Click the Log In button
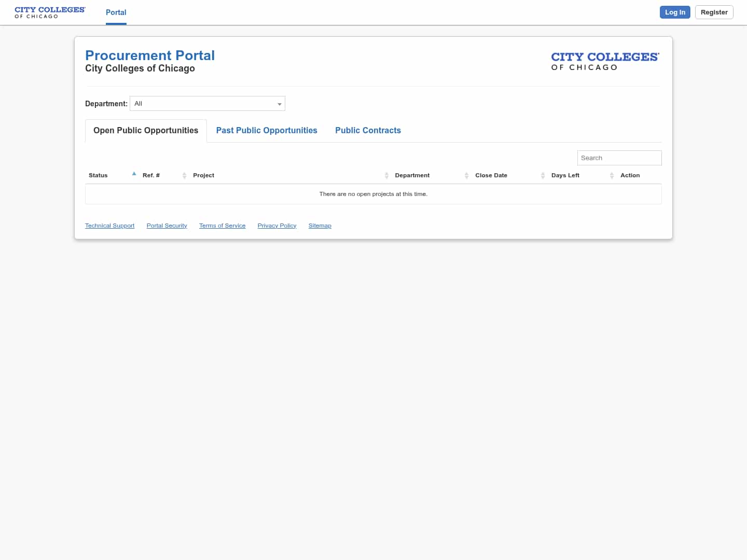 (x=675, y=12)
